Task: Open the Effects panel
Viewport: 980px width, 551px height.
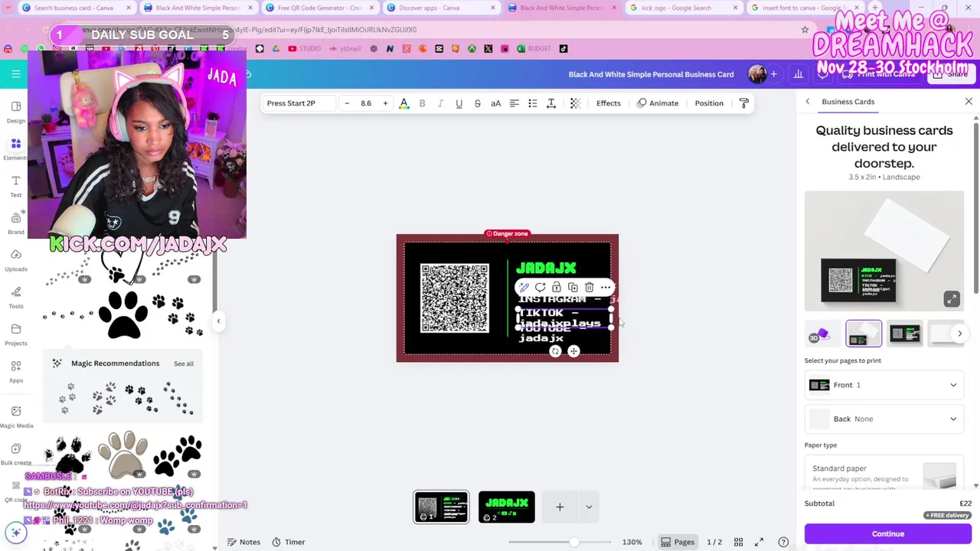Action: click(x=609, y=103)
